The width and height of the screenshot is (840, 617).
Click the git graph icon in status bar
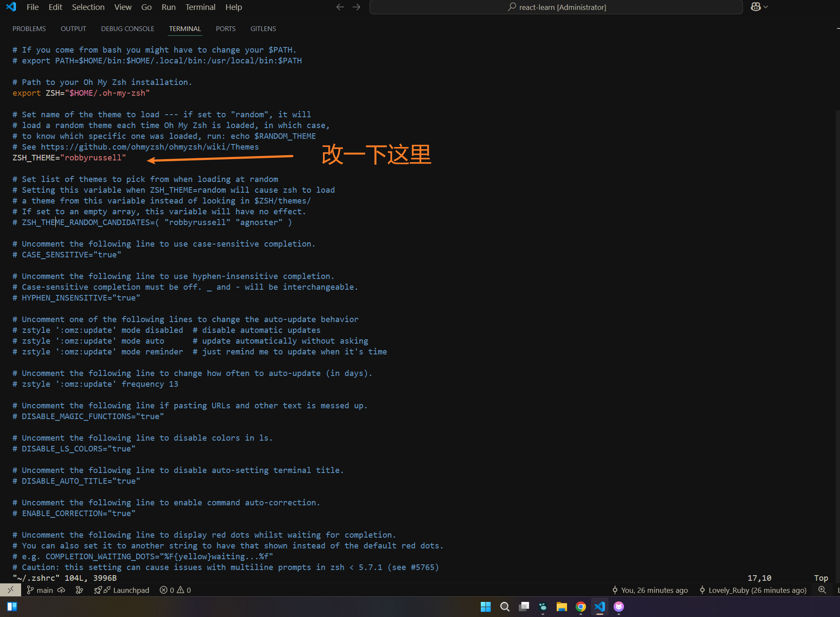click(79, 590)
